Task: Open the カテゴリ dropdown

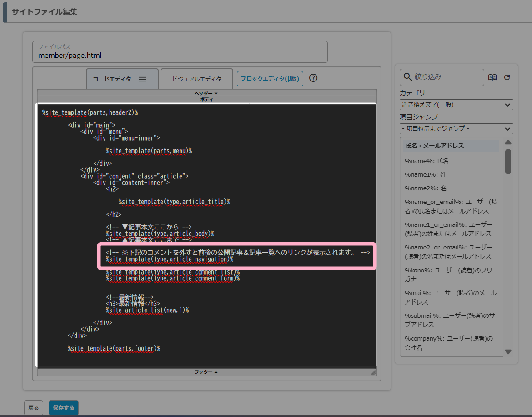Action: (x=456, y=105)
